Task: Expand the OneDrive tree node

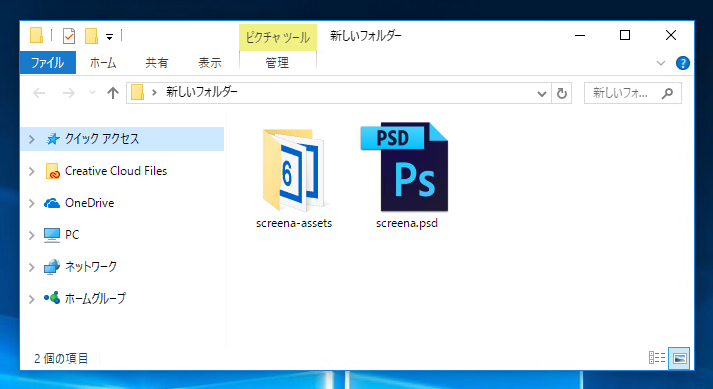Action: (x=31, y=203)
